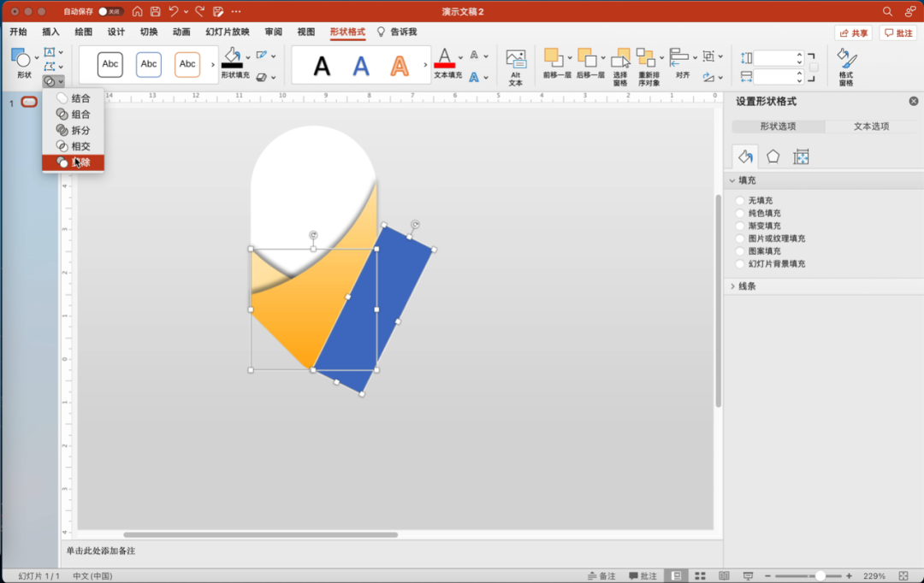Image resolution: width=924 pixels, height=583 pixels.
Task: Choose 拆分 from Merge Shapes menu
Action: pos(73,130)
